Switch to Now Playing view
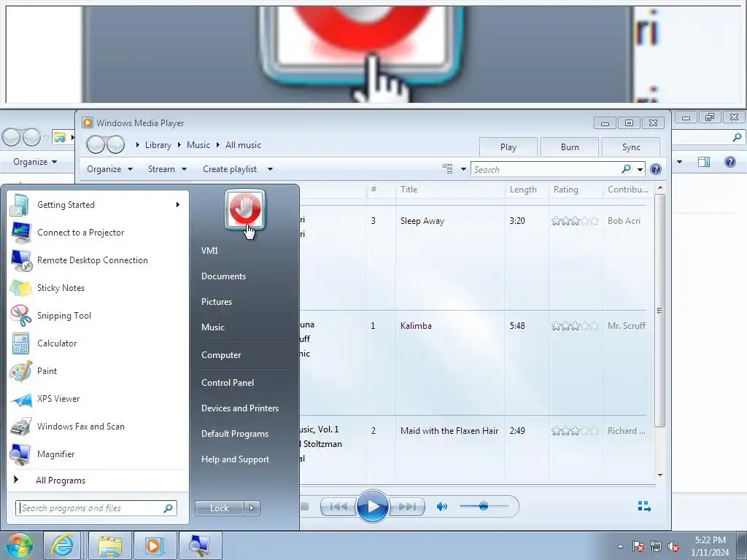The height and width of the screenshot is (560, 747). tap(644, 506)
